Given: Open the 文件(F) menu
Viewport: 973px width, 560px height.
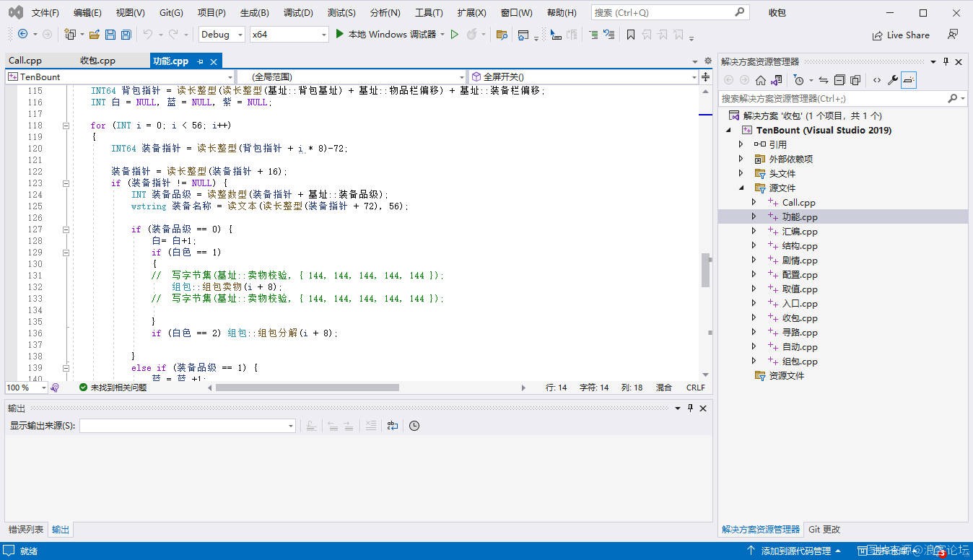Looking at the screenshot, I should 45,12.
